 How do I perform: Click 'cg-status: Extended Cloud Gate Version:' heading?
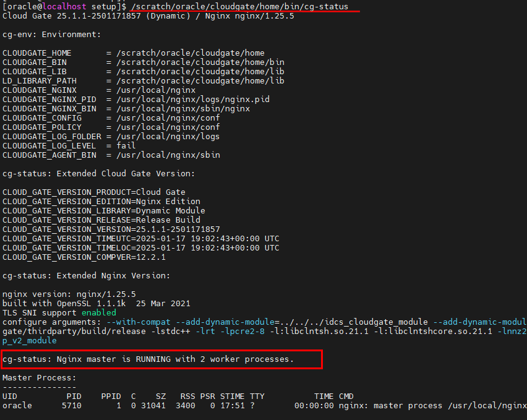pyautogui.click(x=98, y=173)
